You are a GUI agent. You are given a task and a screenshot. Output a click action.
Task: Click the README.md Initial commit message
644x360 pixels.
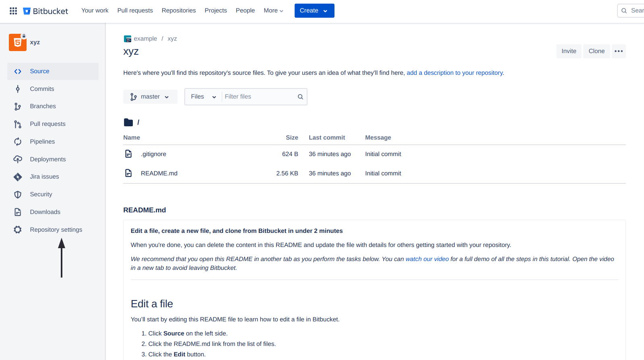383,173
